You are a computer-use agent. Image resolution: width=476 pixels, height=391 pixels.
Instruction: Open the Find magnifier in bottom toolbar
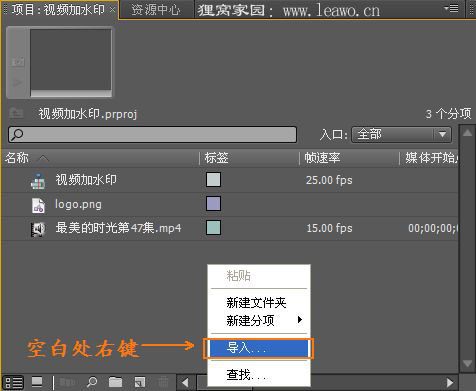click(92, 382)
